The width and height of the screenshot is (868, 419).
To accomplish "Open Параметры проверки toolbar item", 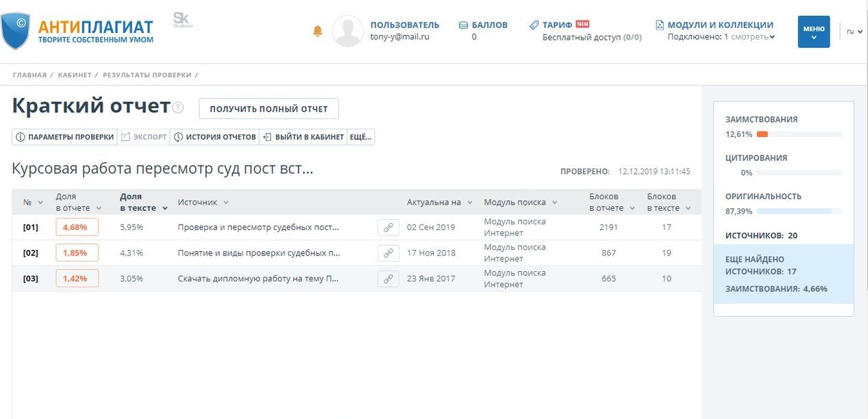I will 65,137.
